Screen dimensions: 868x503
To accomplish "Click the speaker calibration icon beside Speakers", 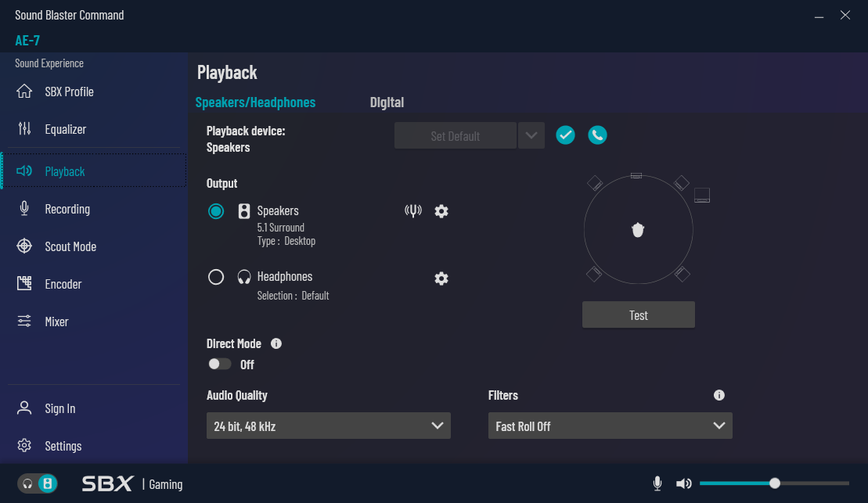I will point(413,211).
